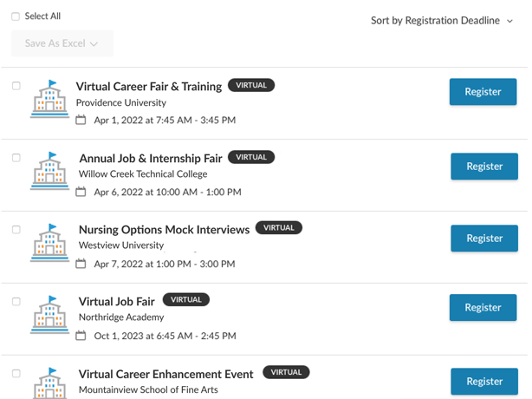Click calendar icon beside Apr 1, 2022 date
The image size is (532, 399).
(x=81, y=121)
